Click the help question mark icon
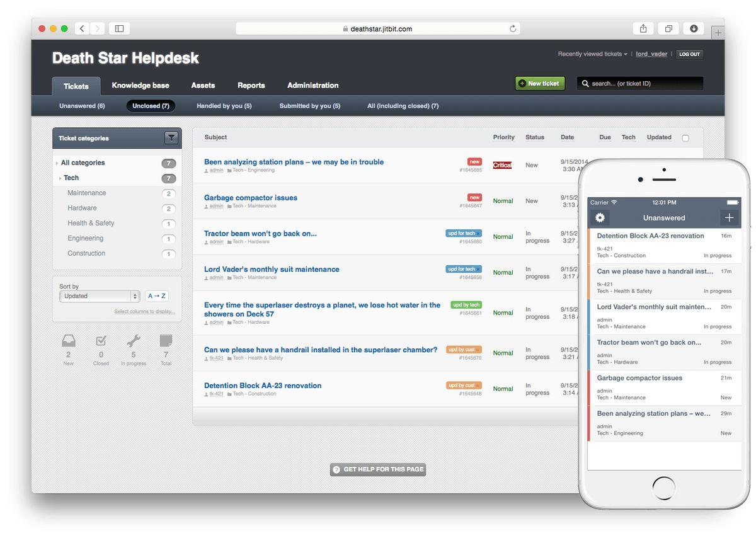The height and width of the screenshot is (538, 756). [336, 469]
